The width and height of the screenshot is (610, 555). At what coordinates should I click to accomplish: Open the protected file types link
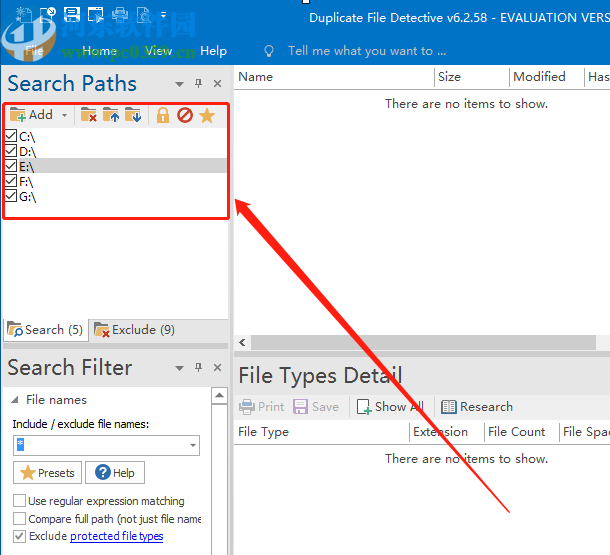pos(116,536)
